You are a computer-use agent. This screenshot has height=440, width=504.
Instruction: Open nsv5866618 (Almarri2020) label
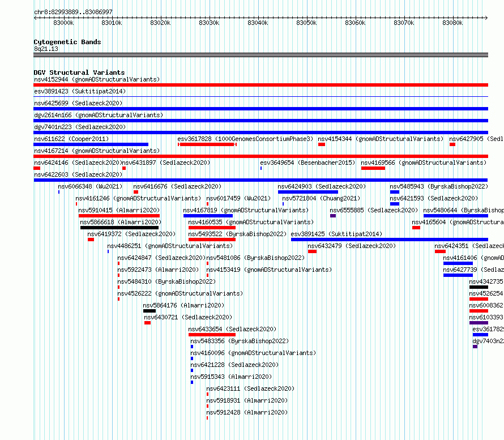pos(121,222)
